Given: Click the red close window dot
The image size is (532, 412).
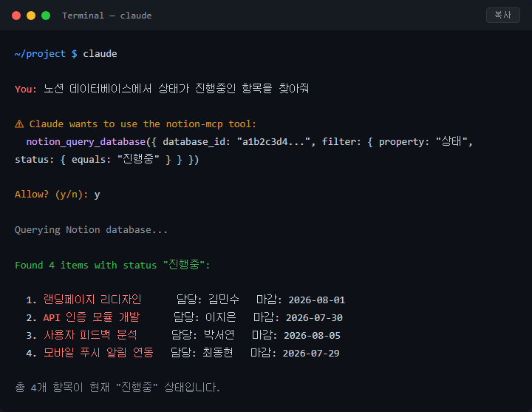Looking at the screenshot, I should click(16, 16).
